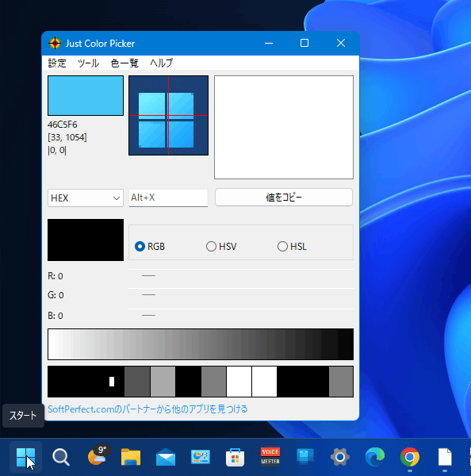Pick the first white swatch in the palette strip
This screenshot has height=476, width=471.
pyautogui.click(x=239, y=382)
